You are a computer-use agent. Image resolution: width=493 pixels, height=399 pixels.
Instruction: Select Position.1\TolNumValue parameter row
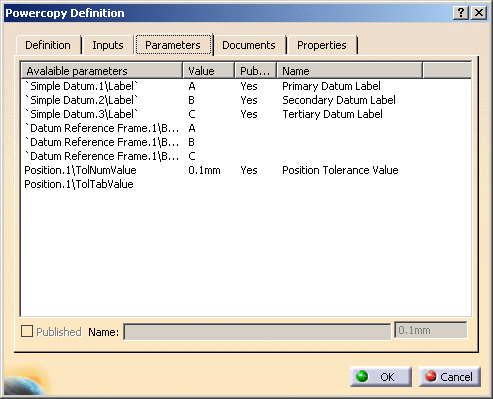pos(246,170)
